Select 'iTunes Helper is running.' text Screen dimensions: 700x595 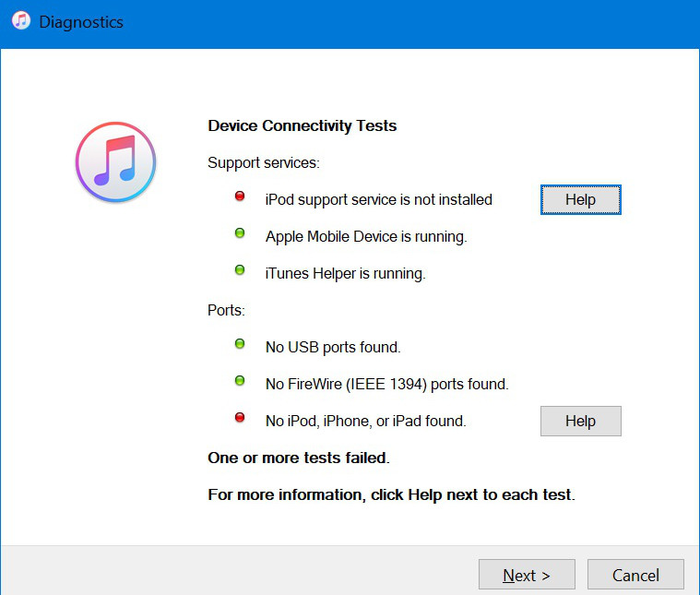(346, 273)
